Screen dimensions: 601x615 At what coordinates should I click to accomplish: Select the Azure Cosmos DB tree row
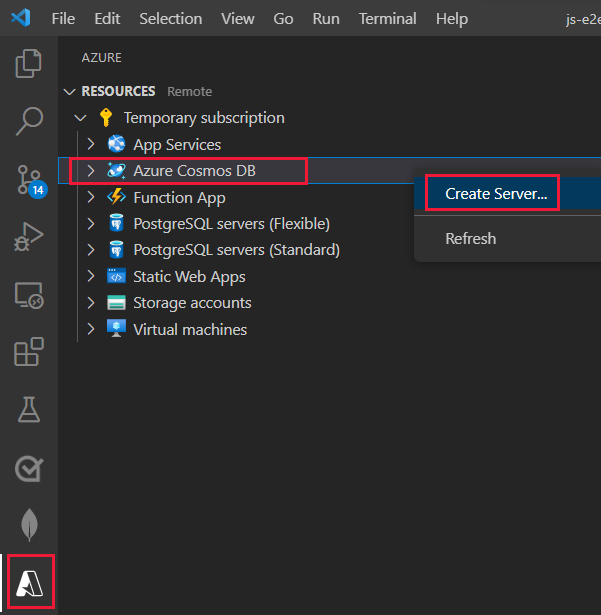pyautogui.click(x=330, y=171)
